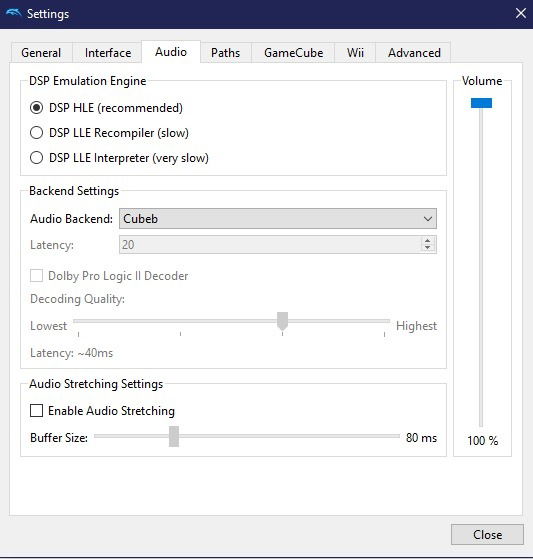Click the blue Volume slider handle
This screenshot has width=533, height=559.
481,103
